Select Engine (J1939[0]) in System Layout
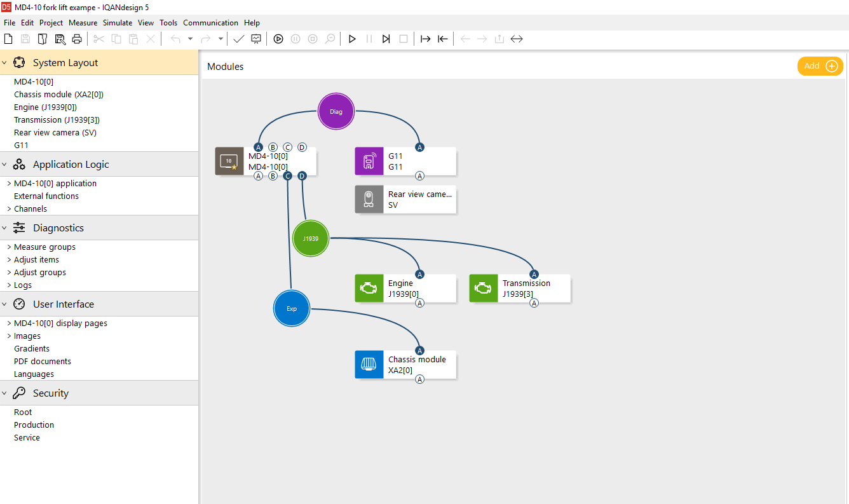 46,107
